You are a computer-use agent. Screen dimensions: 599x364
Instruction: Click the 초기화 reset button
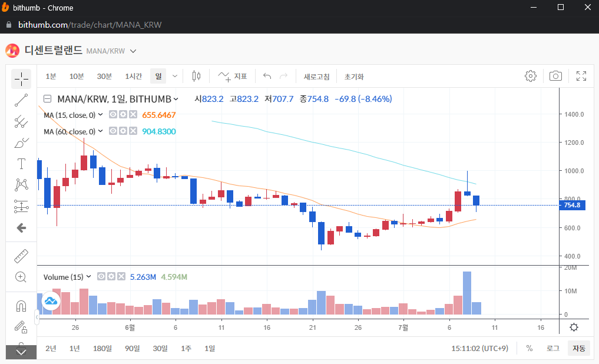[x=354, y=77]
